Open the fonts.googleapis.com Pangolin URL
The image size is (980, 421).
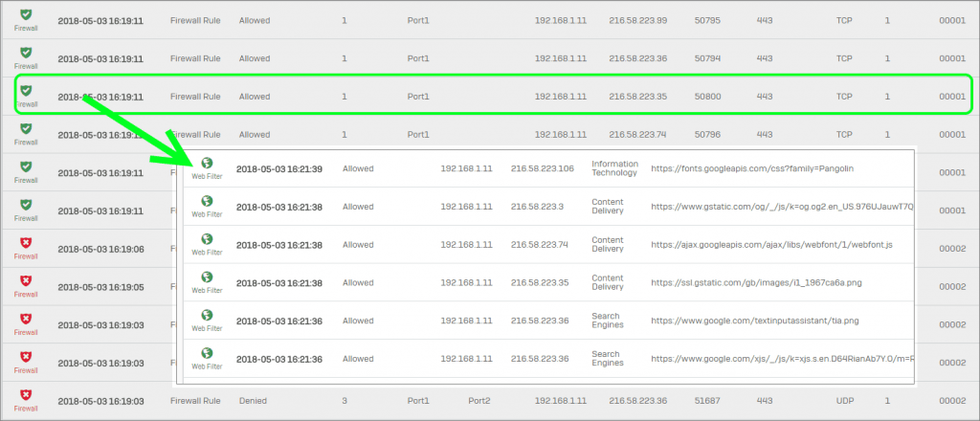[752, 168]
